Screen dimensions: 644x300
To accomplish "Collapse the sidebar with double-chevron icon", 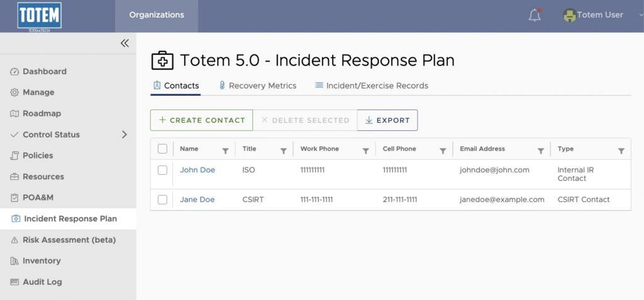I will click(125, 43).
